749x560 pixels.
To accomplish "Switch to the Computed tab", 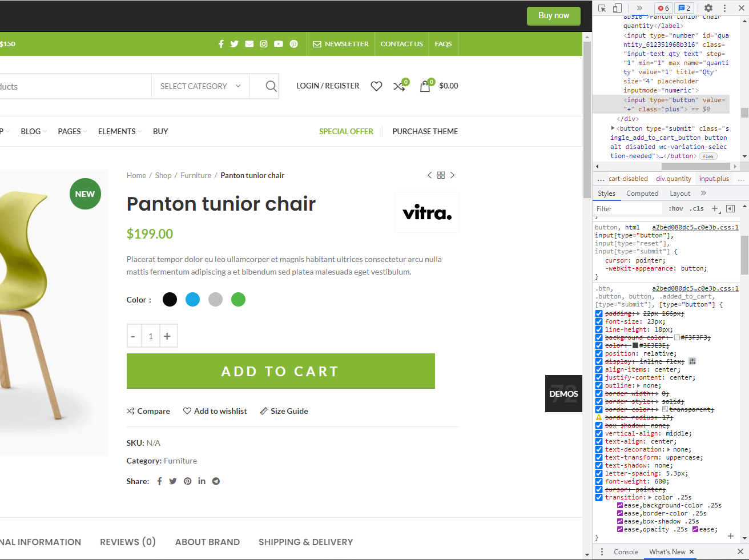I will pos(642,194).
